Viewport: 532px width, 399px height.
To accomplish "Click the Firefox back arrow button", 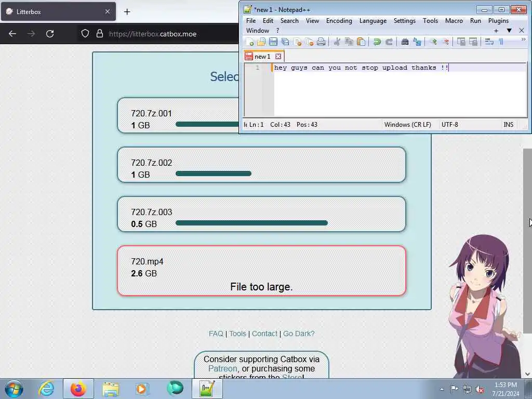I will tap(12, 34).
